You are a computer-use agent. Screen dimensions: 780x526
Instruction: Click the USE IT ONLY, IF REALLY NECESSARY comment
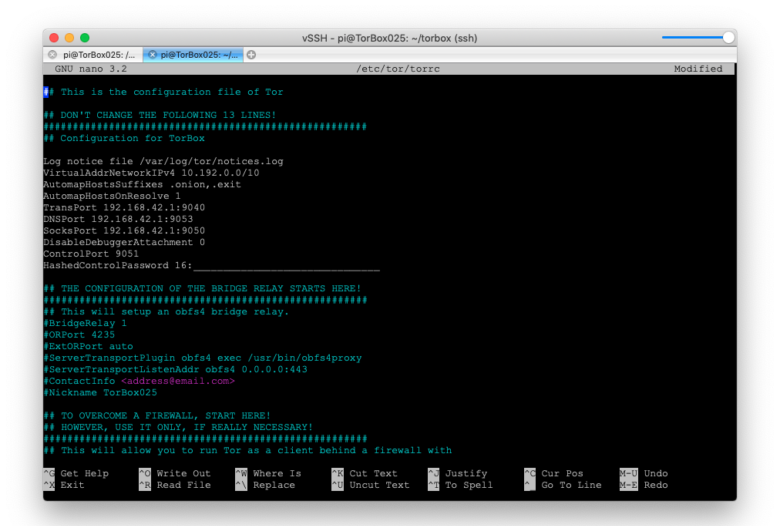178,427
